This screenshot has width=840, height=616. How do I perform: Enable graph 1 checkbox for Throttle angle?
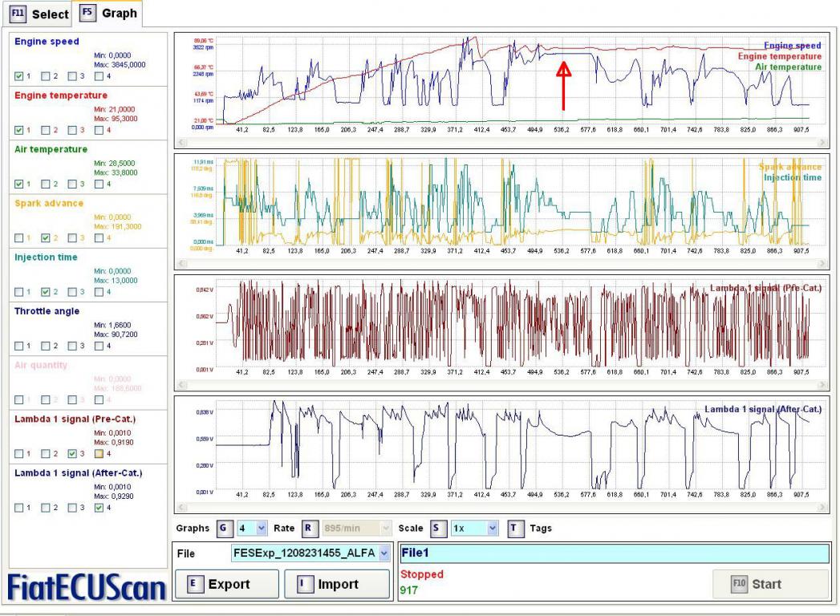coord(19,345)
